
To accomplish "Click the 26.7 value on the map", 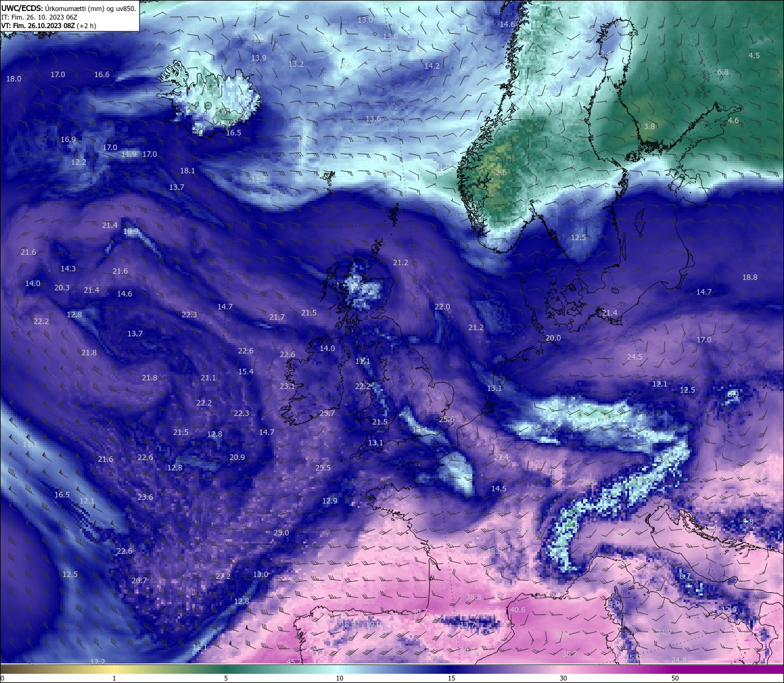I will click(139, 581).
